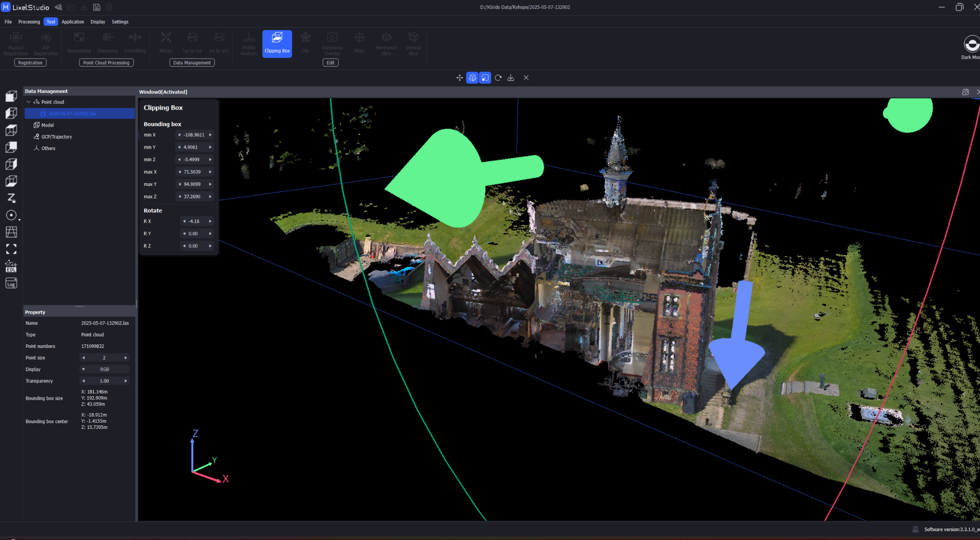This screenshot has height=540, width=980.
Task: Switch to the Settings menu
Action: pyautogui.click(x=119, y=21)
